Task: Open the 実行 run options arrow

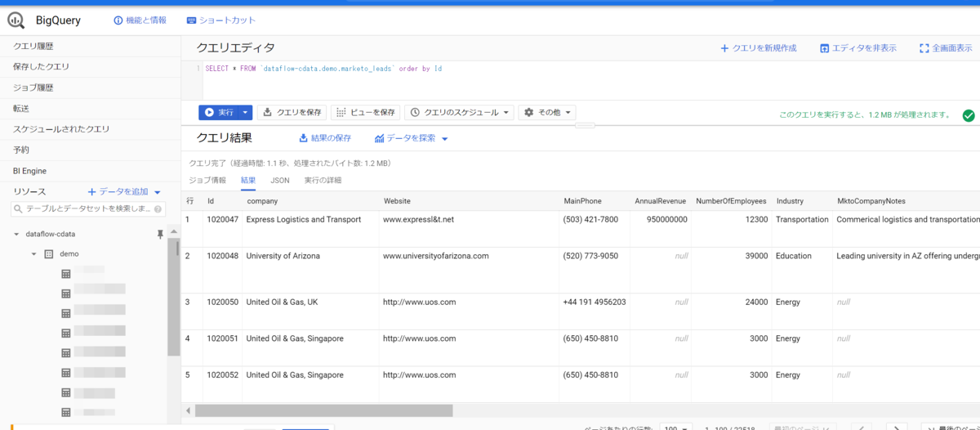Action: tap(245, 112)
